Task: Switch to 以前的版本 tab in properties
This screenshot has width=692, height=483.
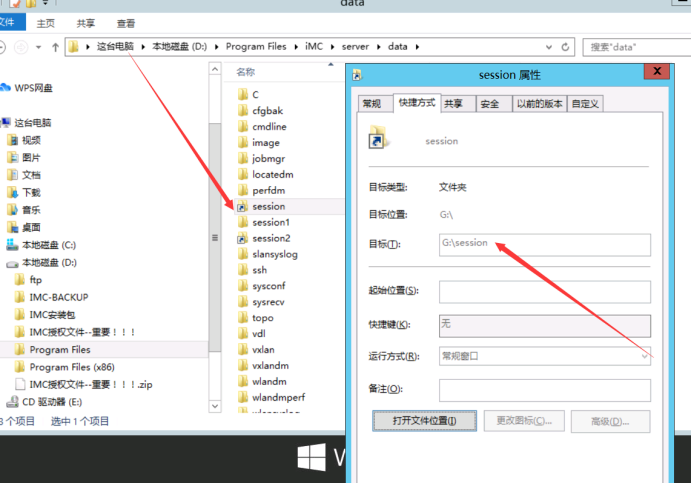Action: pyautogui.click(x=540, y=104)
